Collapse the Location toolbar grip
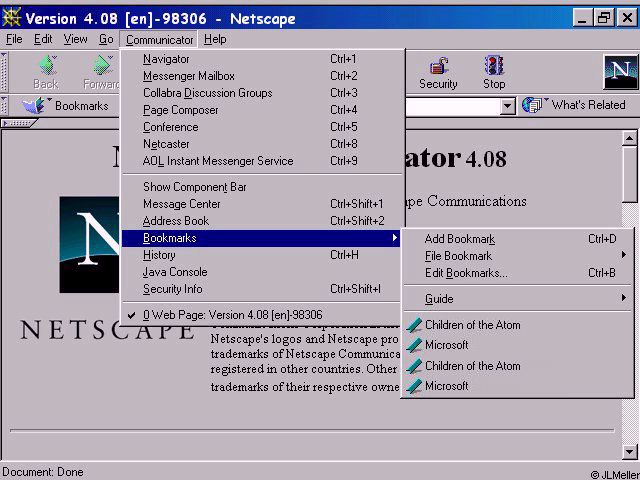This screenshot has width=640, height=480. (x=4, y=105)
